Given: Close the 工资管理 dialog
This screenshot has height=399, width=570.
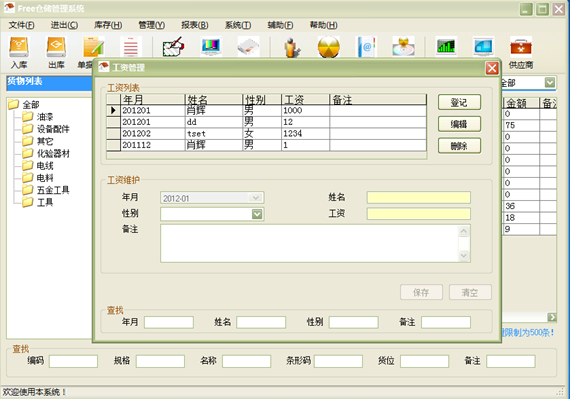Looking at the screenshot, I should [x=492, y=68].
